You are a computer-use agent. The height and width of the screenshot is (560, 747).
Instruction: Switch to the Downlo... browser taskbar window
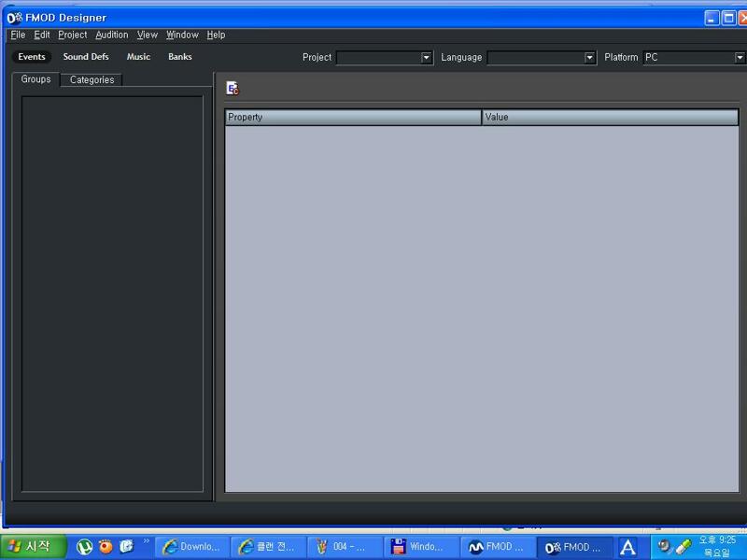[192, 547]
